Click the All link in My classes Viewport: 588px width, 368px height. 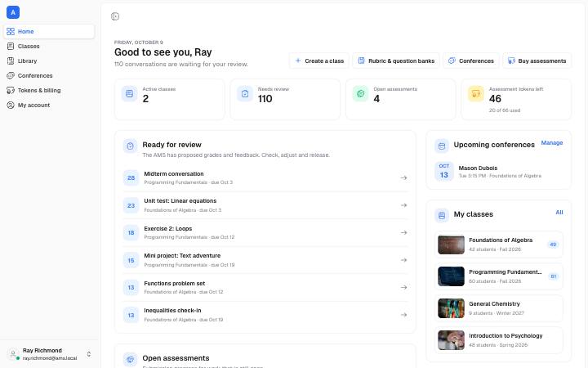559,212
